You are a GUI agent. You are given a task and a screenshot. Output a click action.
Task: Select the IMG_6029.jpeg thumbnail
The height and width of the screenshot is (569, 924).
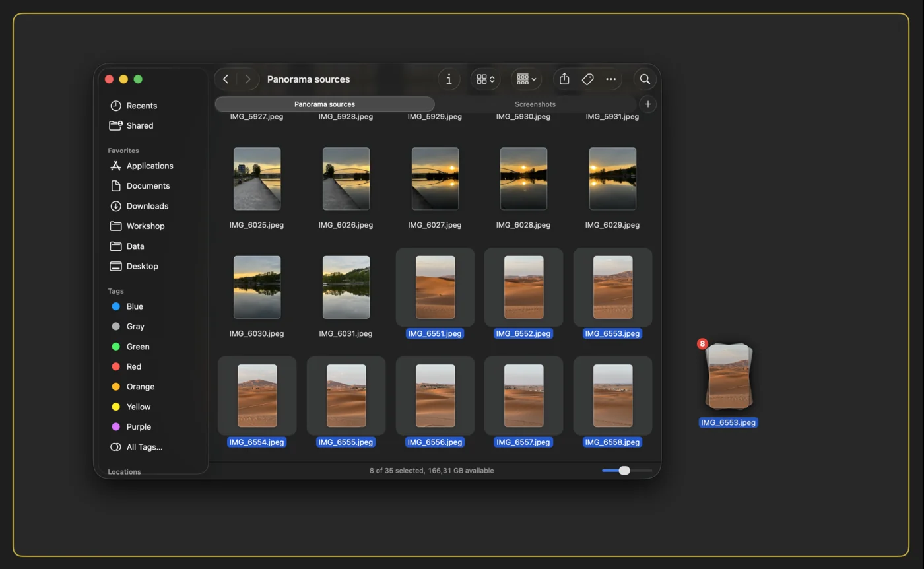coord(612,179)
